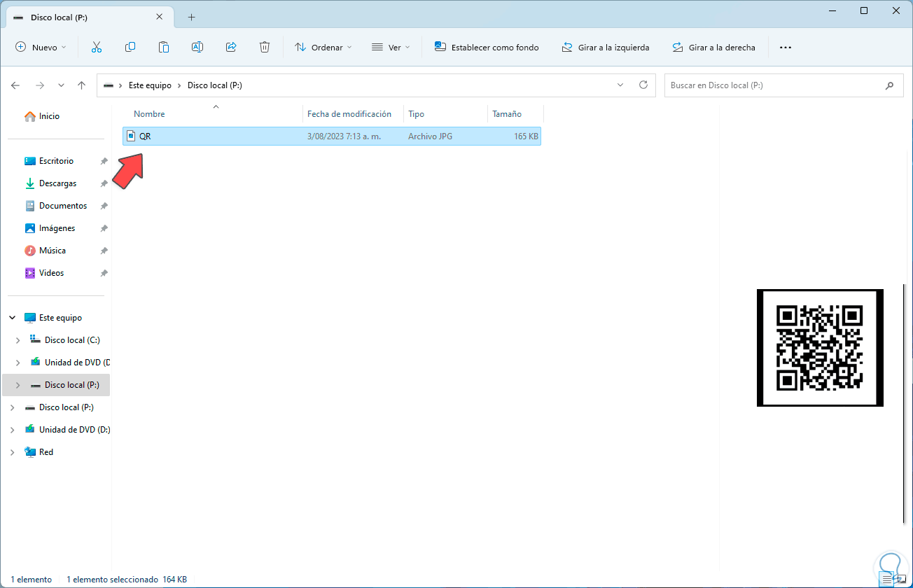Click the Delete trash icon
Viewport: 913px width, 588px height.
(x=265, y=48)
